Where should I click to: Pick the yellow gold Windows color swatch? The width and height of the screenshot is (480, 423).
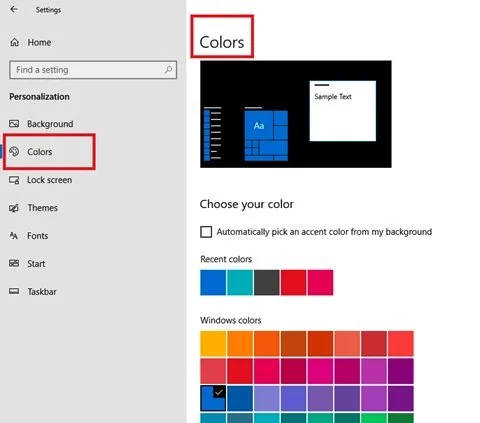pyautogui.click(x=213, y=344)
